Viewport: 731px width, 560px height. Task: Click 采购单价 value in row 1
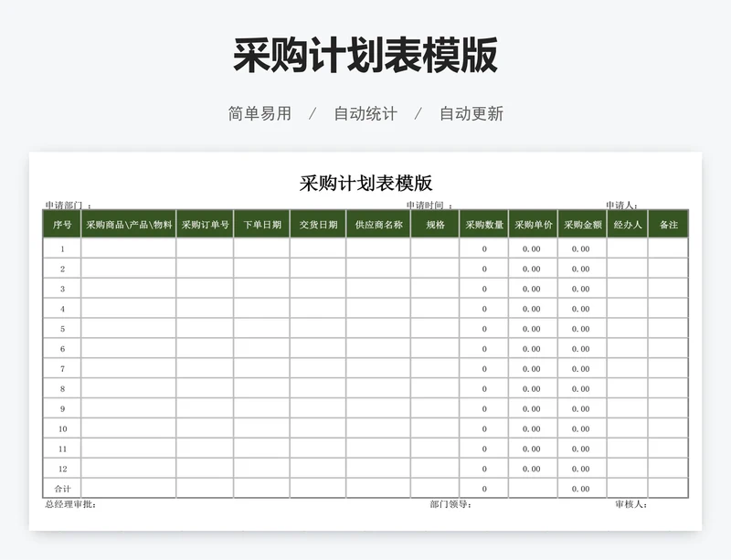pos(534,248)
